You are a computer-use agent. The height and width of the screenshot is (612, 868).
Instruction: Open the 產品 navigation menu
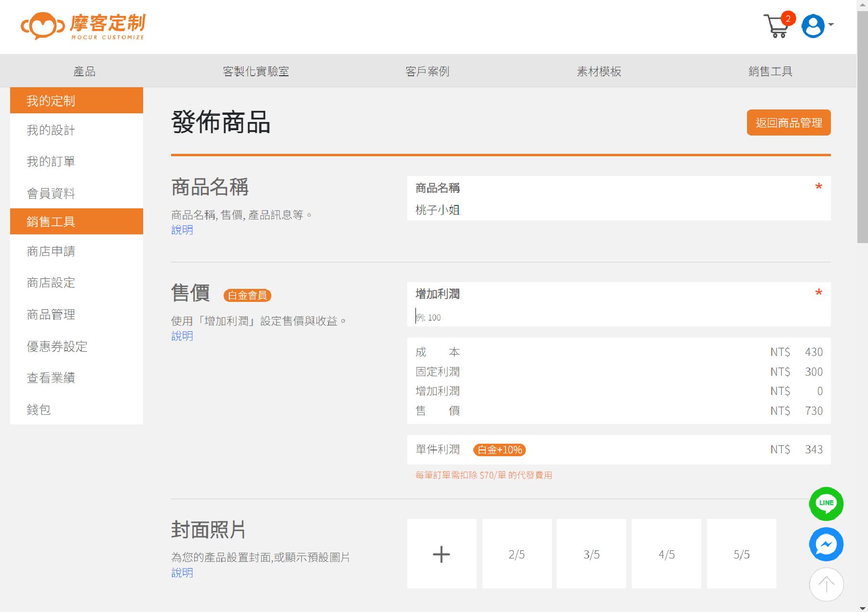tap(84, 71)
